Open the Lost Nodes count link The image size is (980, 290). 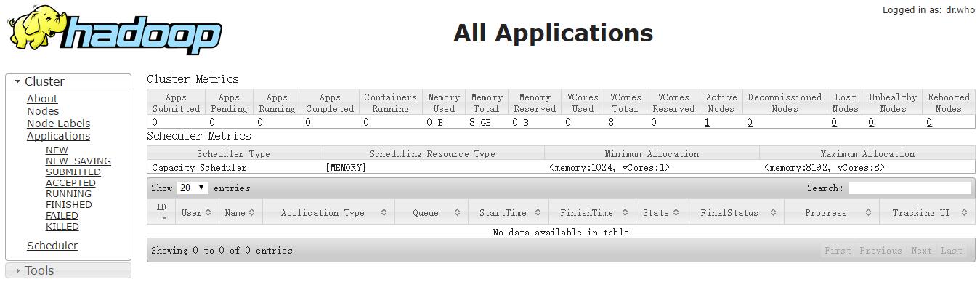click(x=834, y=122)
